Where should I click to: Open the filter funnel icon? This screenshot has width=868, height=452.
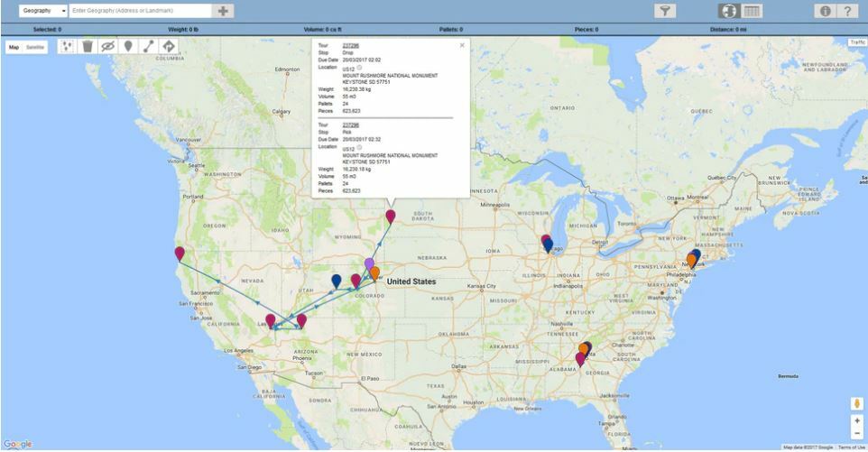(665, 11)
